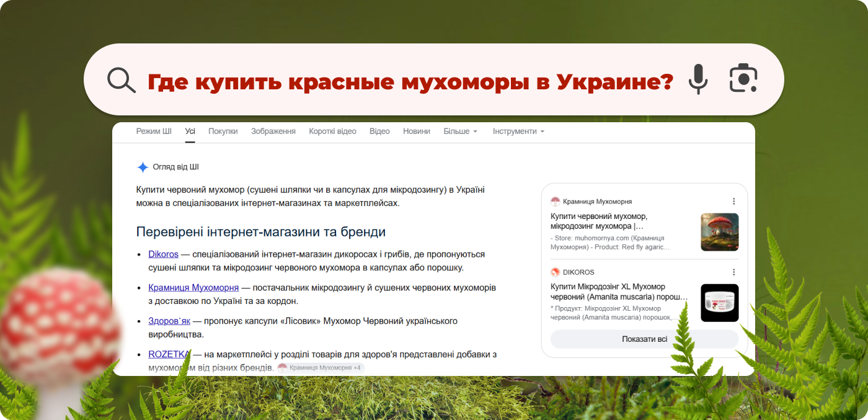This screenshot has height=420, width=868.
Task: Expand the Більше dropdown
Action: coord(461,132)
